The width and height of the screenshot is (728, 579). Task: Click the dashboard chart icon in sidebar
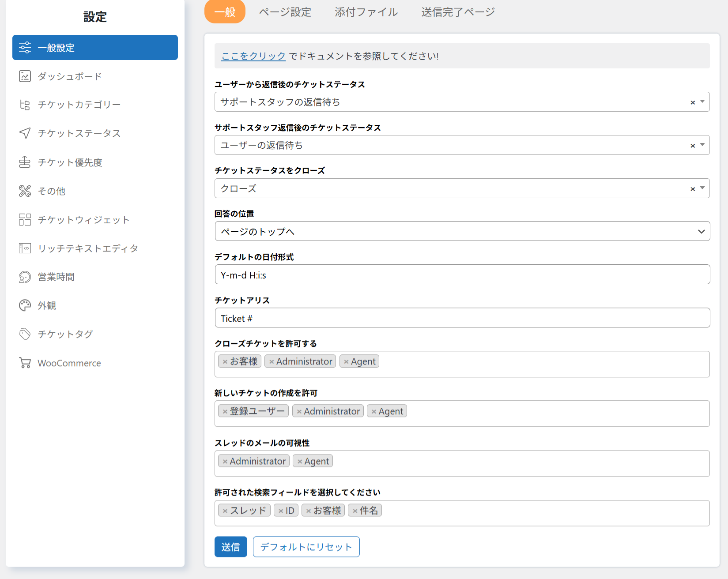[25, 76]
